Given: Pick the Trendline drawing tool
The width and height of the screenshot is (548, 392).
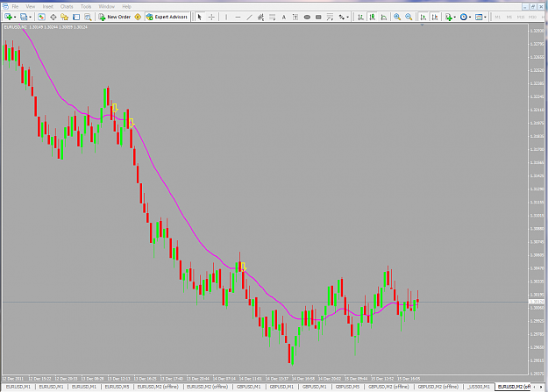Looking at the screenshot, I should click(249, 17).
